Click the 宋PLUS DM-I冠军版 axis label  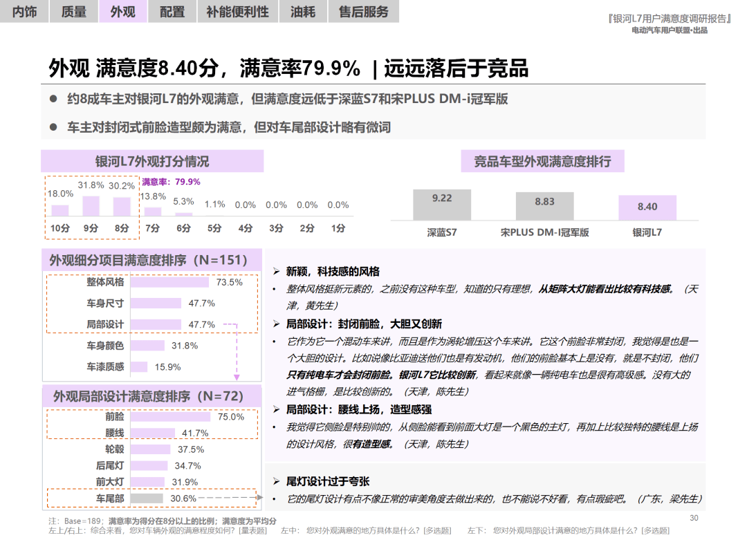[544, 232]
